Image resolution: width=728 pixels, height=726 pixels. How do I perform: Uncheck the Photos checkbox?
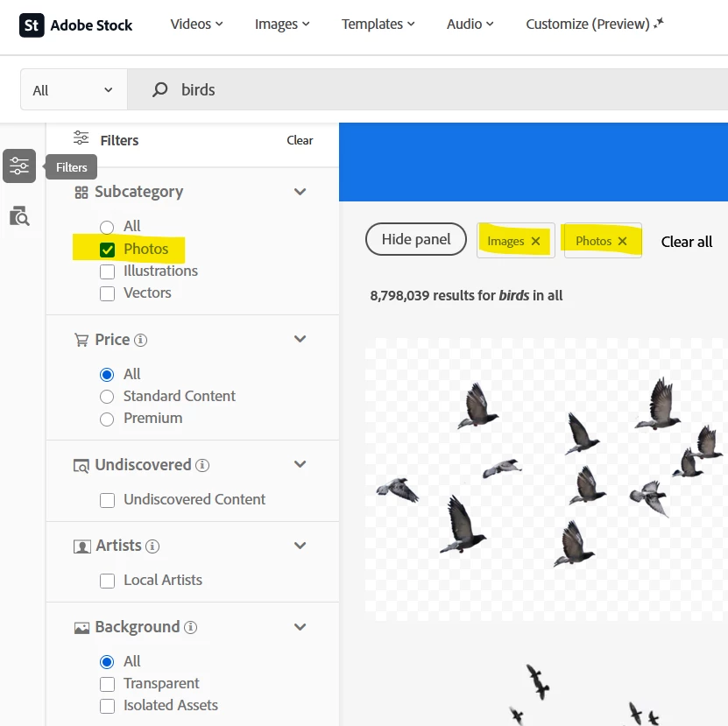(x=107, y=250)
